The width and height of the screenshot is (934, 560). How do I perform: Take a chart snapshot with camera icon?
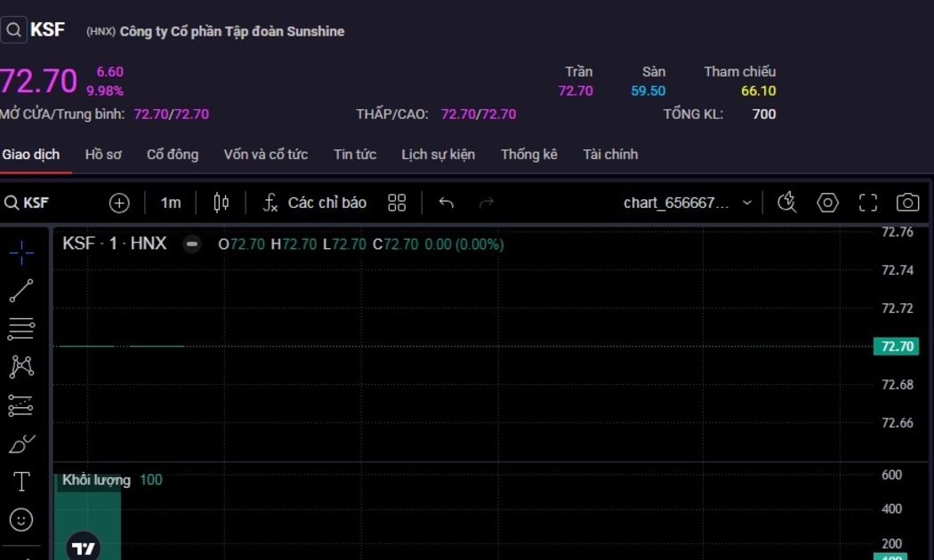pyautogui.click(x=907, y=203)
